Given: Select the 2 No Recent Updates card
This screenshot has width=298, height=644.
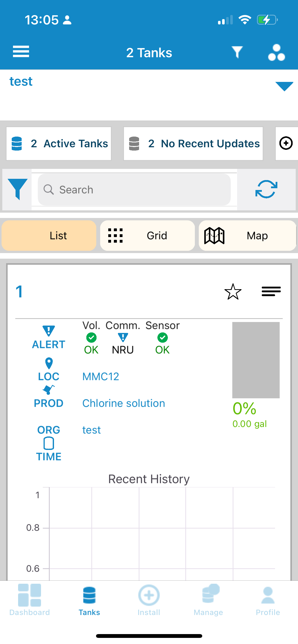Looking at the screenshot, I should (193, 143).
